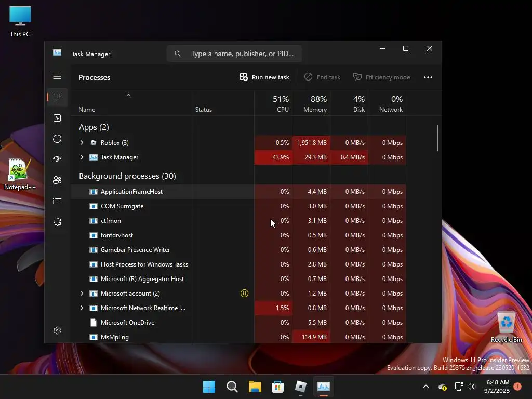Image resolution: width=532 pixels, height=399 pixels.
Task: Open the Details page in sidebar
Action: (x=57, y=201)
